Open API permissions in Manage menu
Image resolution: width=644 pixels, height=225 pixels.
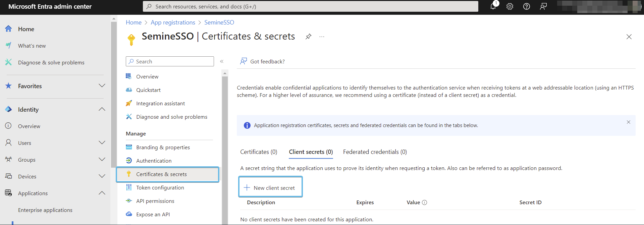pos(155,201)
